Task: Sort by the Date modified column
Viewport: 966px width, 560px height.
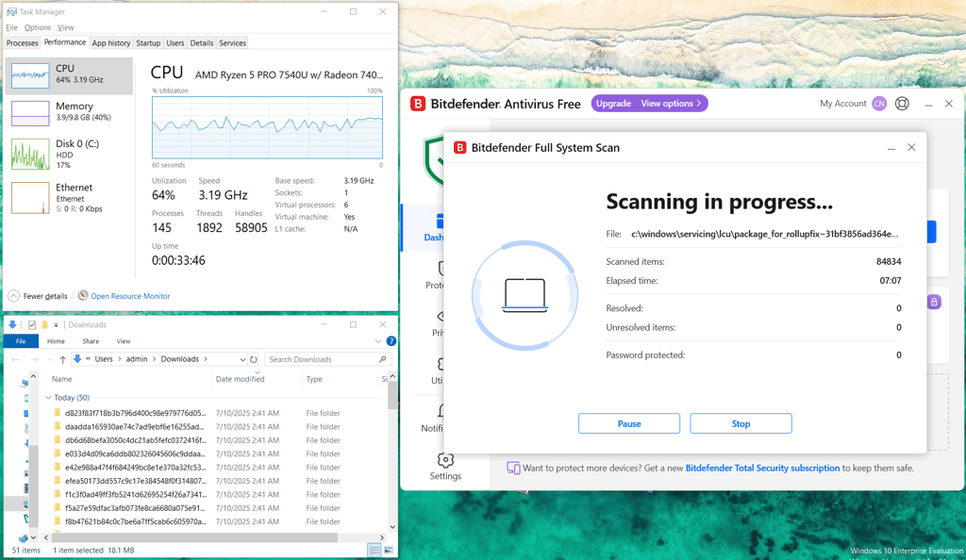Action: click(240, 379)
